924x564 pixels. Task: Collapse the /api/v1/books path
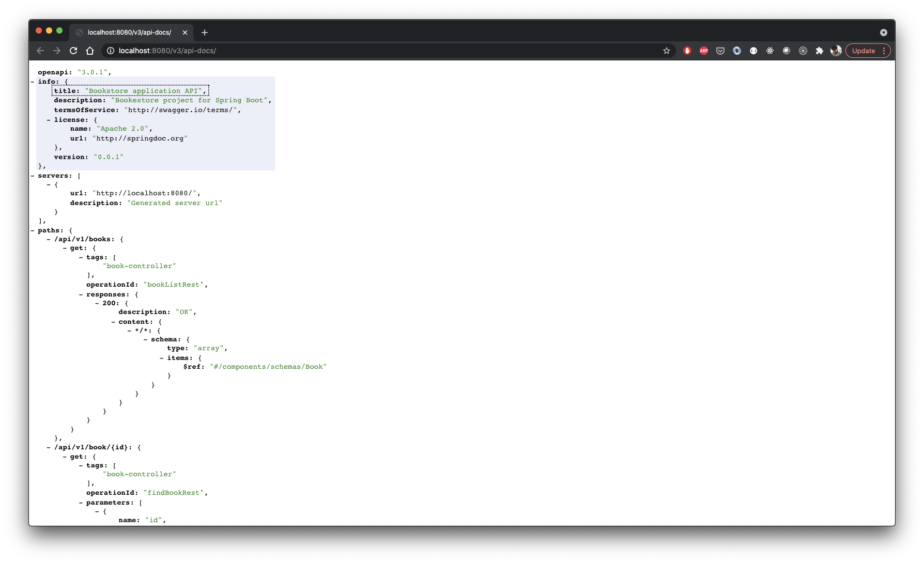click(x=49, y=239)
